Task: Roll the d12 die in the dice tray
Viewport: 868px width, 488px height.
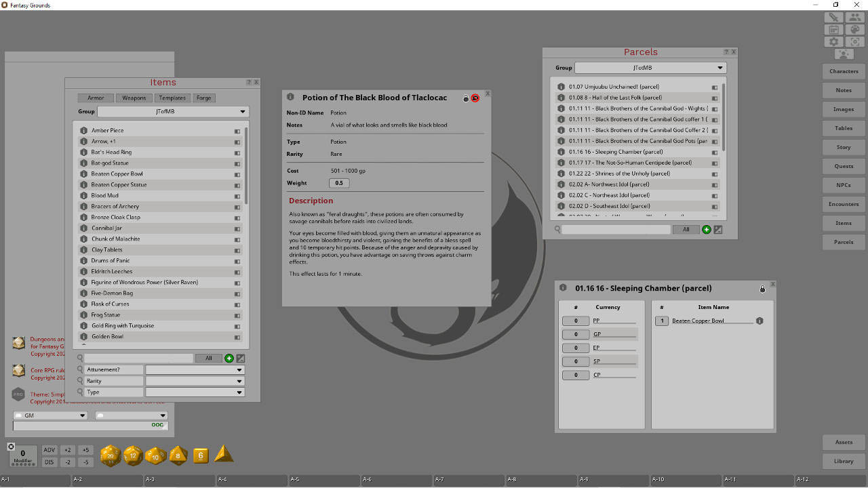Action: tap(133, 455)
